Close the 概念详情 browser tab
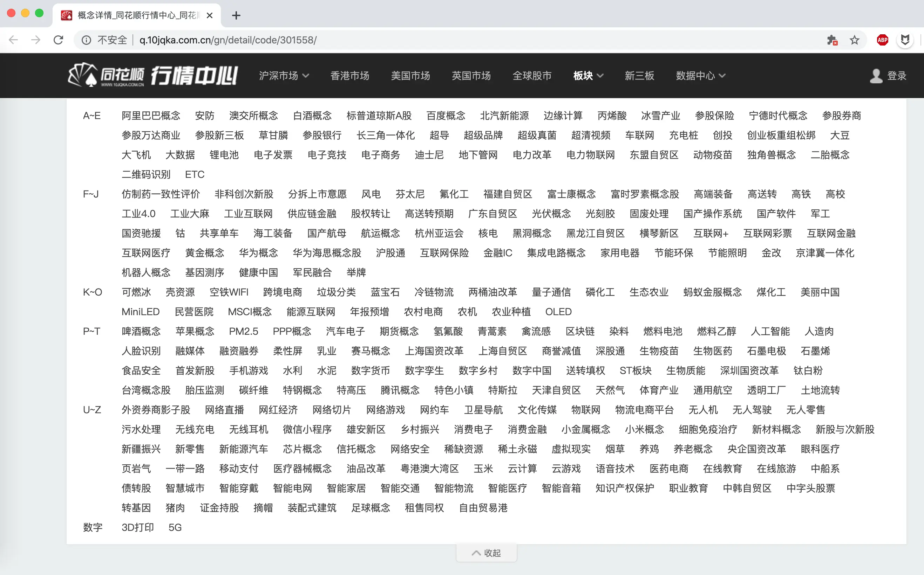Screen dimensions: 924x575 pyautogui.click(x=209, y=15)
